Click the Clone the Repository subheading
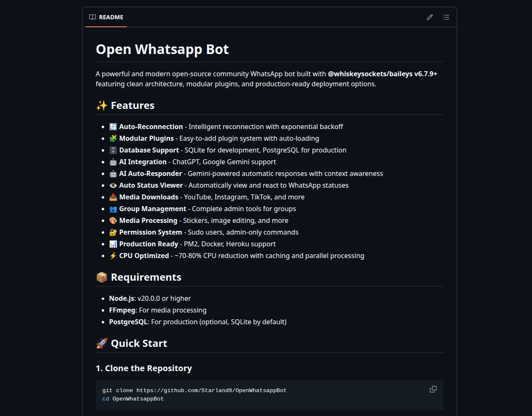The height and width of the screenshot is (416, 532). [144, 368]
